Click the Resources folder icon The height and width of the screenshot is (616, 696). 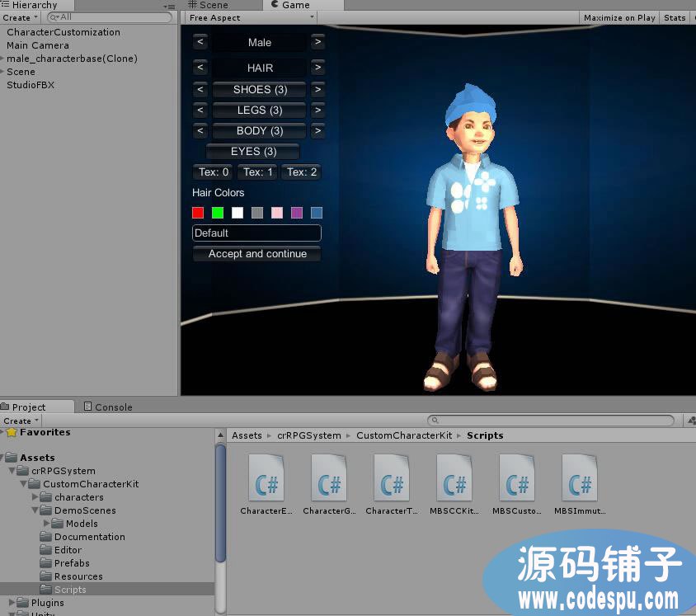45,576
